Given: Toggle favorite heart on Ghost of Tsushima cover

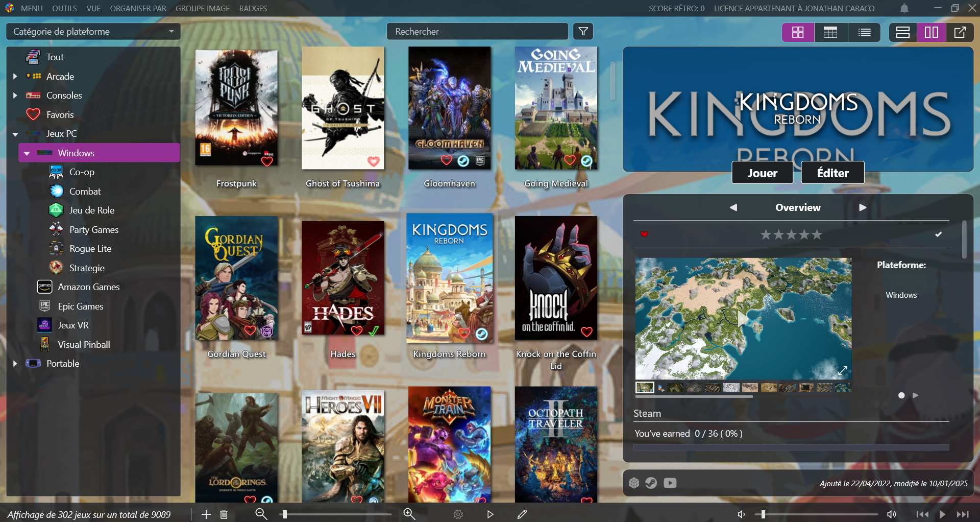Looking at the screenshot, I should tap(374, 161).
